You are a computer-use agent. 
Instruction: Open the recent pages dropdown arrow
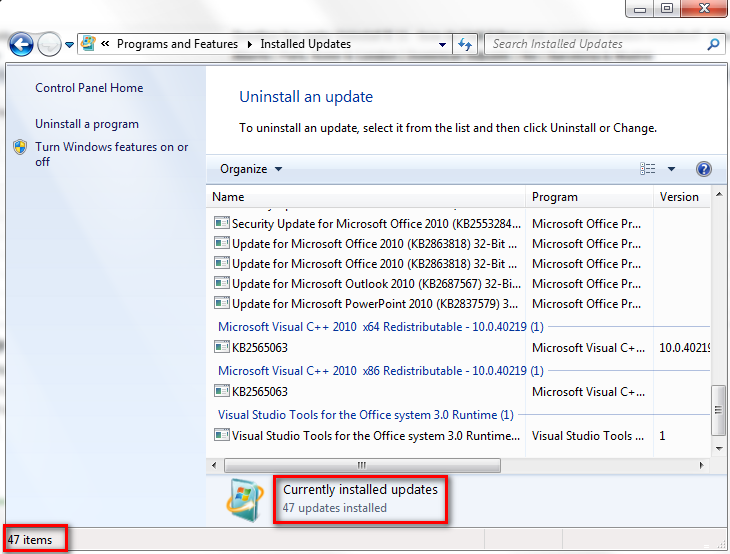click(x=69, y=45)
